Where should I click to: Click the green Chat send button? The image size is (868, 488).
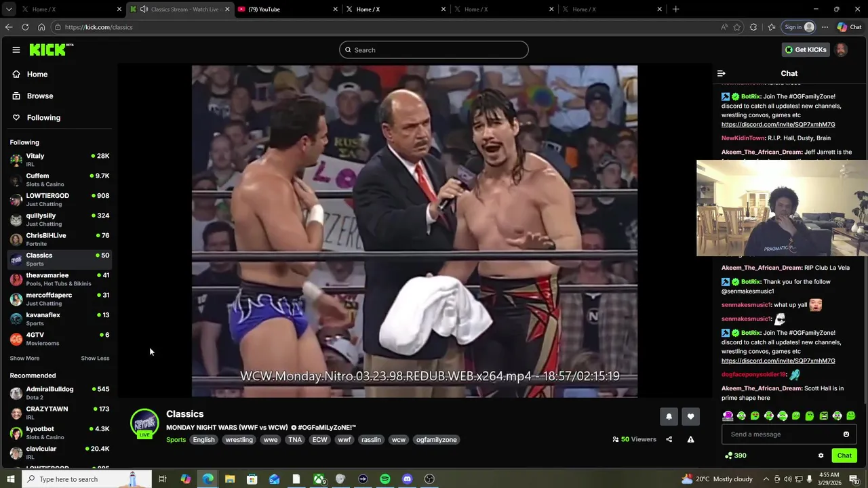[x=844, y=455]
